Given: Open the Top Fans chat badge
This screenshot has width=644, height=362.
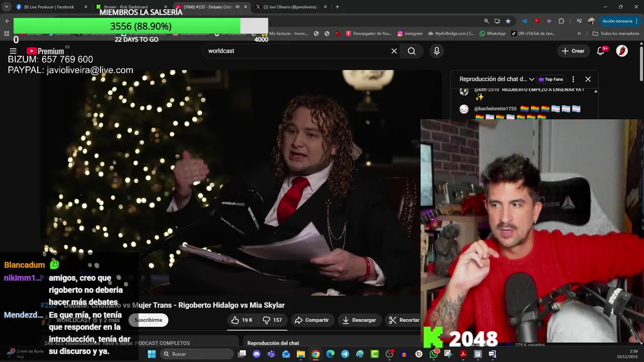Looking at the screenshot, I should [x=550, y=79].
